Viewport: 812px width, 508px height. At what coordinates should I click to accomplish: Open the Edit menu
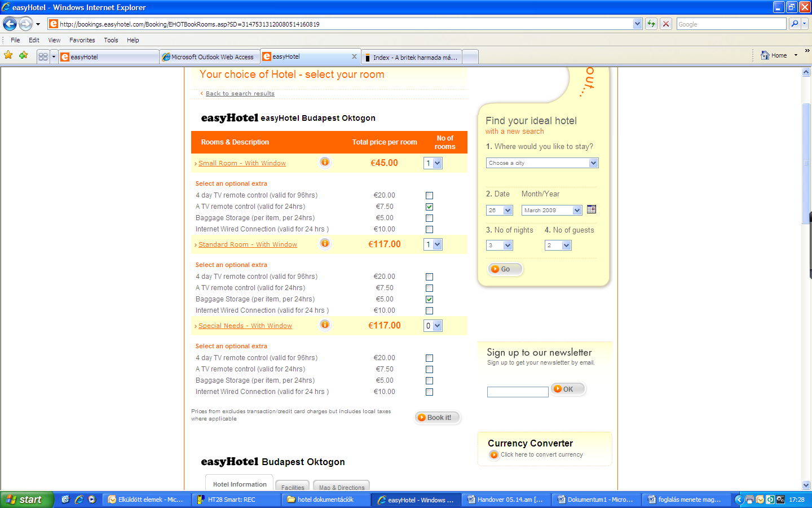click(x=34, y=40)
